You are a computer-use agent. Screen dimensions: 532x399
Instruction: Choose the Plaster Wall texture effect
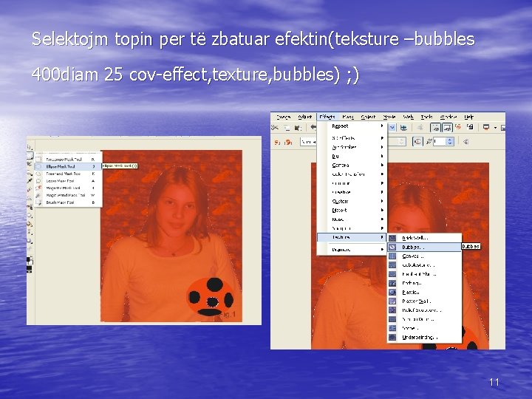[x=424, y=301]
